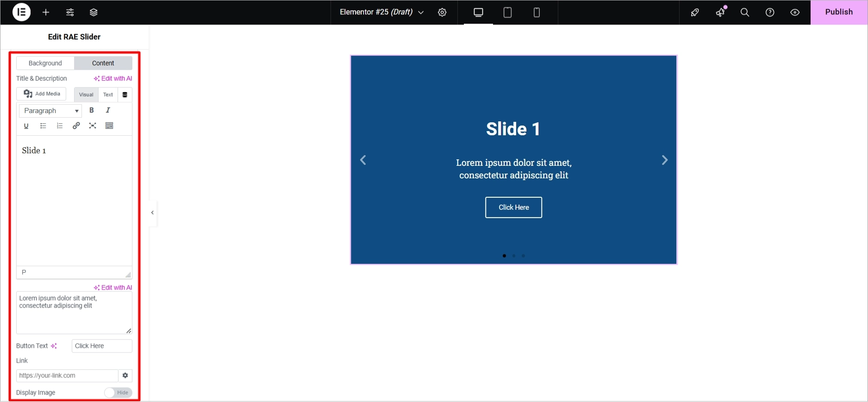The height and width of the screenshot is (402, 868).
Task: Go to next slide arrow
Action: [x=664, y=160]
